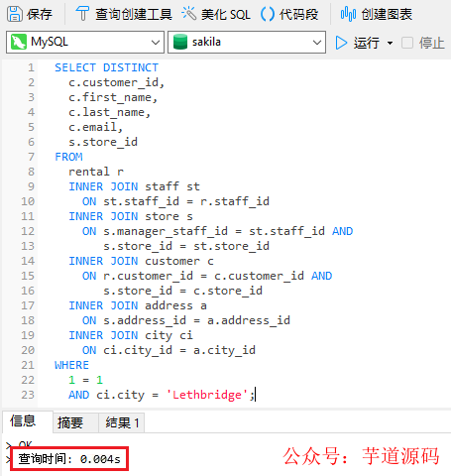Click the INNER JOIN customer c line
The image size is (451, 476).
point(141,261)
